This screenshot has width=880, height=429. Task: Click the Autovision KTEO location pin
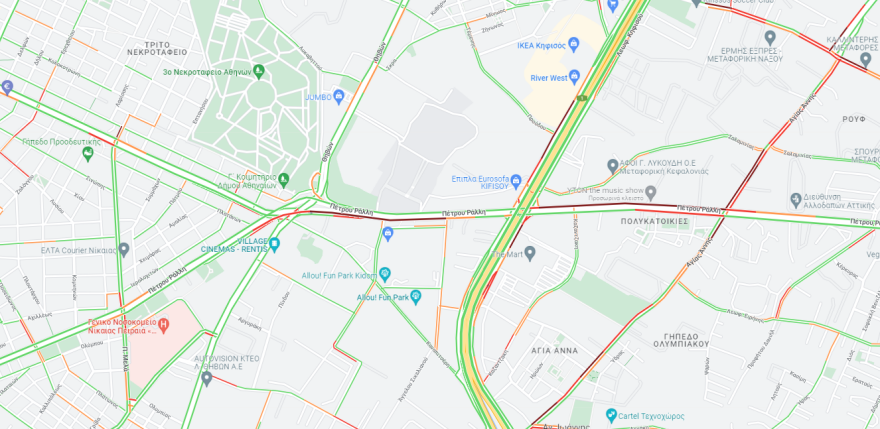[x=207, y=377]
